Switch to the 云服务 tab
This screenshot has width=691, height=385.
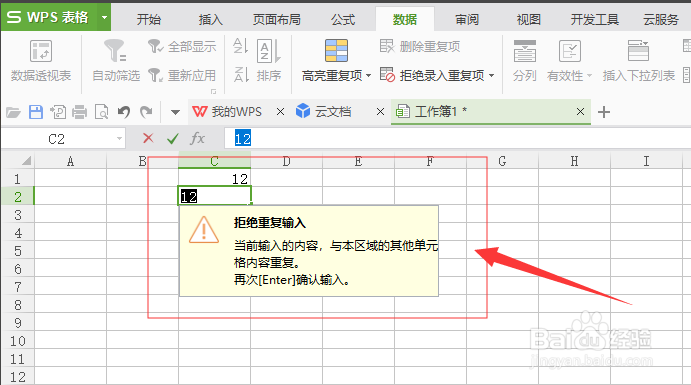tap(661, 19)
